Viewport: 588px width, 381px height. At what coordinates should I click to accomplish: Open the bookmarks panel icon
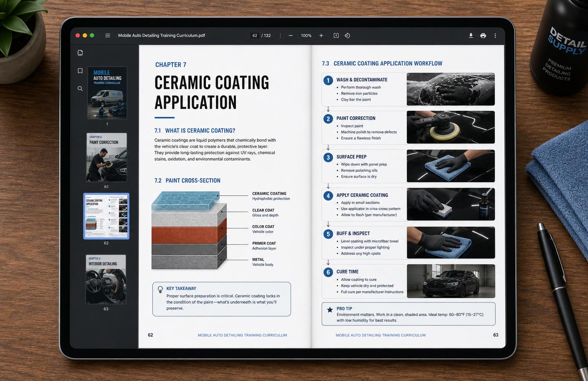click(x=80, y=71)
